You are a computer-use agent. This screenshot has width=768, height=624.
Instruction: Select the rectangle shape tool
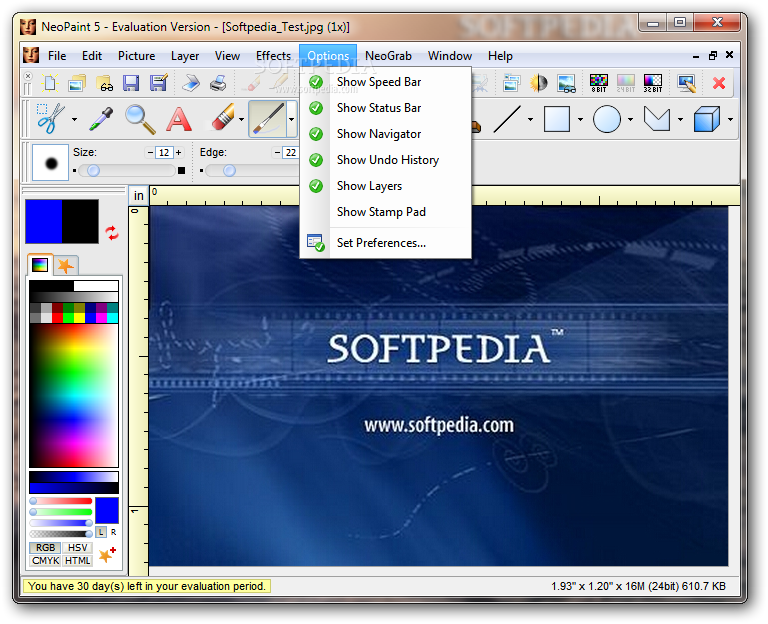tap(557, 119)
